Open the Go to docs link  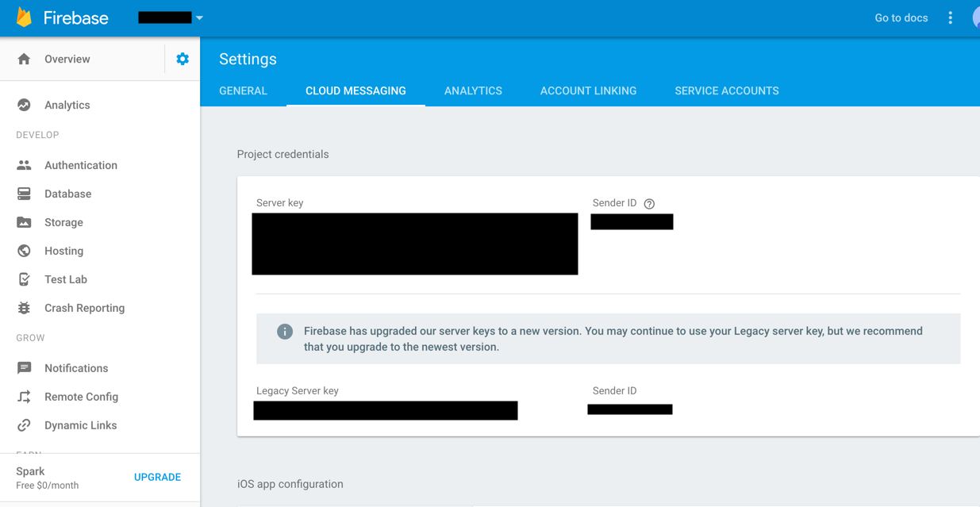901,17
